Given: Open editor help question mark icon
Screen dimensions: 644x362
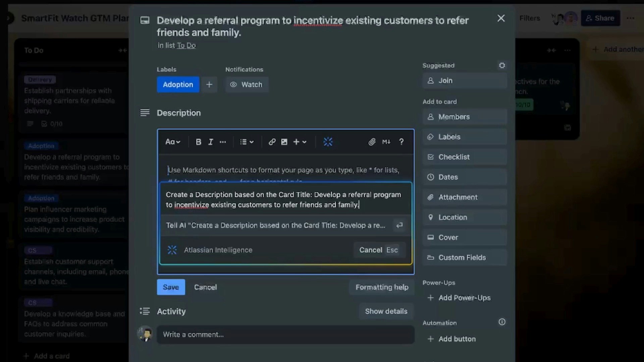Looking at the screenshot, I should (x=401, y=142).
